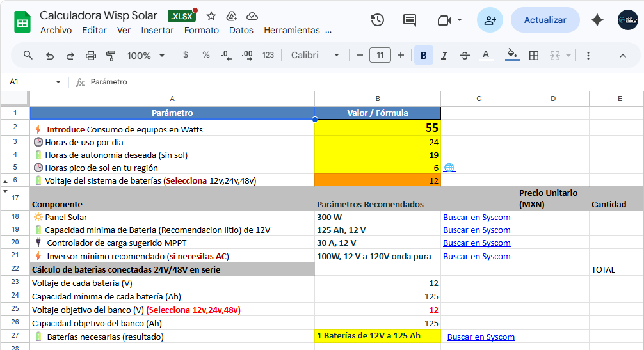Screen dimensions: 644x350
Task: Open the Insertar menu
Action: pyautogui.click(x=157, y=30)
